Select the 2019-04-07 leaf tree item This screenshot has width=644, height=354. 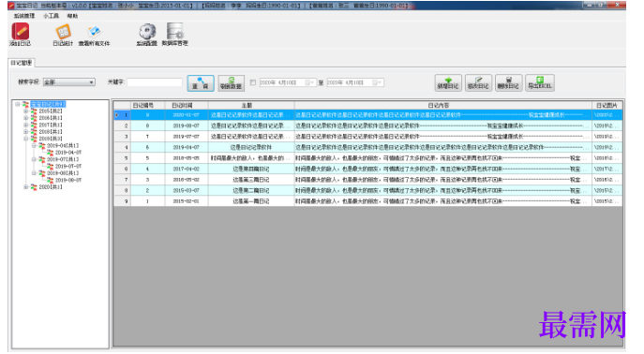pos(68,153)
